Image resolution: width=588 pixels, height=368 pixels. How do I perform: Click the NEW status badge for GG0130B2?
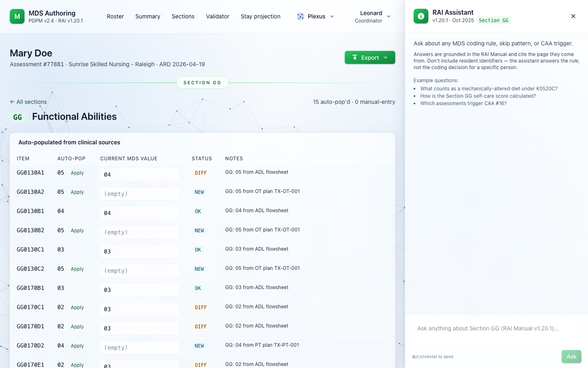[x=199, y=231]
